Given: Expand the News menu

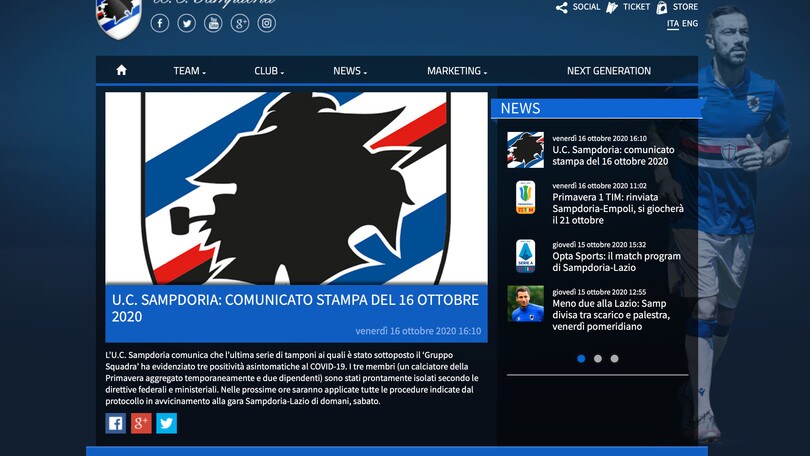Looking at the screenshot, I should [x=350, y=71].
